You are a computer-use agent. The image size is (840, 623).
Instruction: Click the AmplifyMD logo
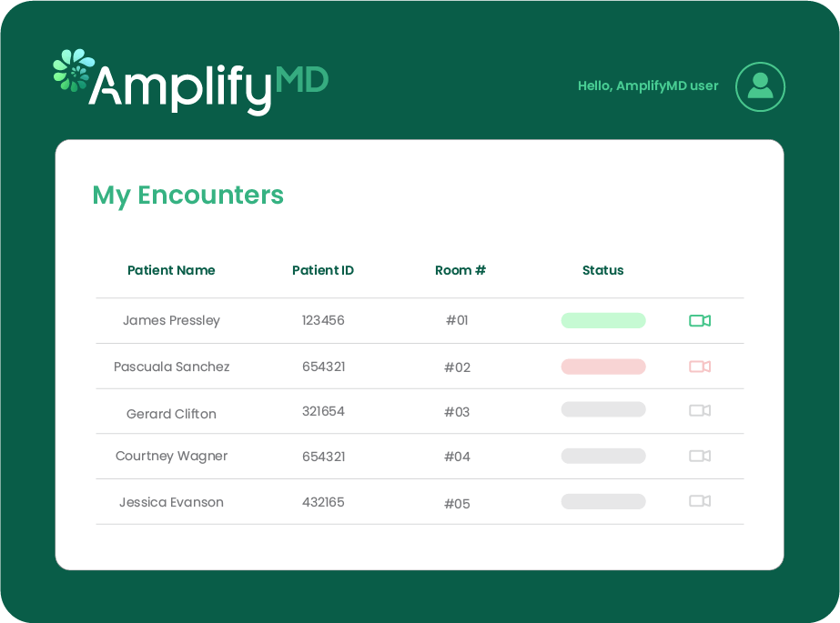coord(191,82)
